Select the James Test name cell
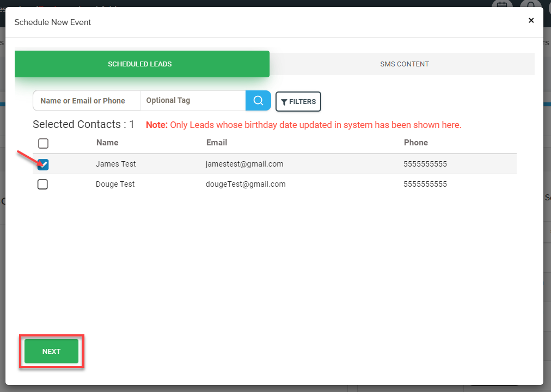551x392 pixels. tap(116, 164)
